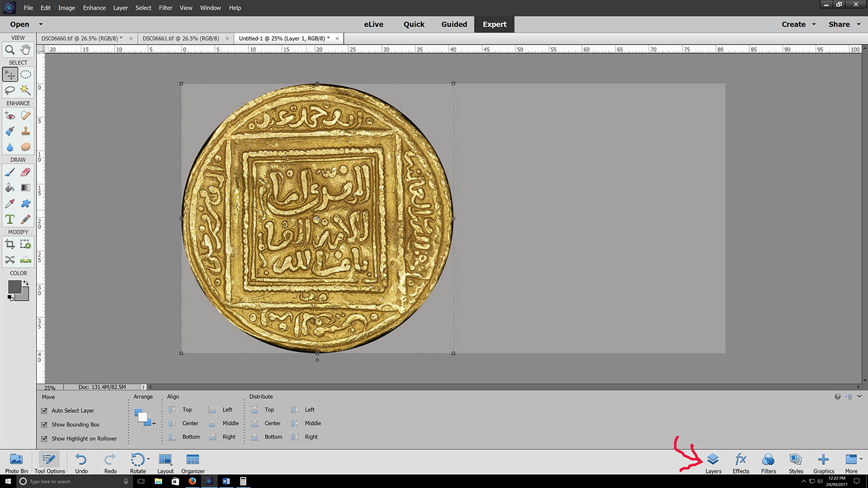Select the Color Picker eyedropper tool
This screenshot has width=868, height=488.
(10, 204)
